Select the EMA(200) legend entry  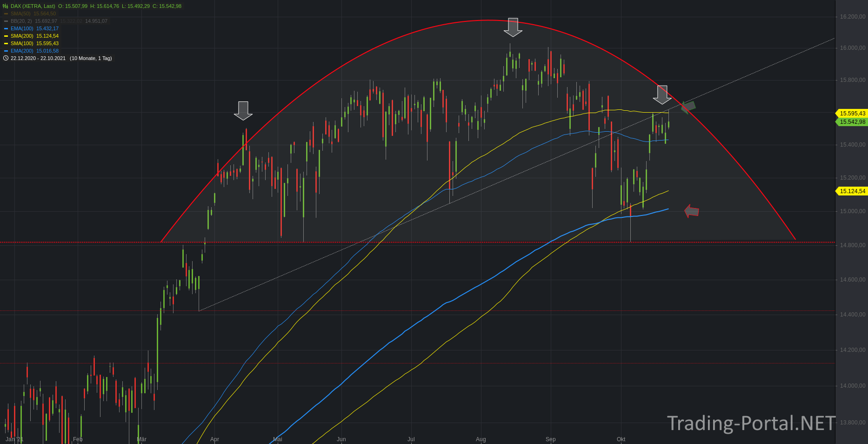pyautogui.click(x=22, y=51)
